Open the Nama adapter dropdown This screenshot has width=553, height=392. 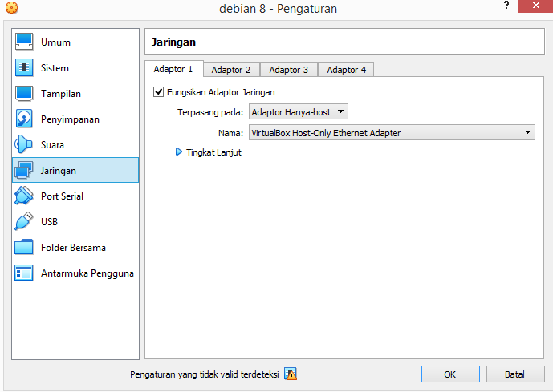tap(392, 132)
